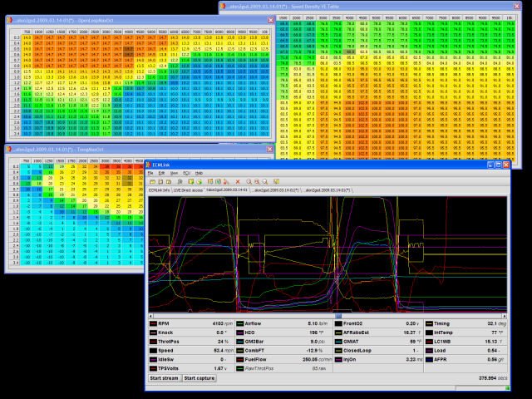Click the RPM trace color indicator
Screen dimensions: 532x399
(x=153, y=323)
